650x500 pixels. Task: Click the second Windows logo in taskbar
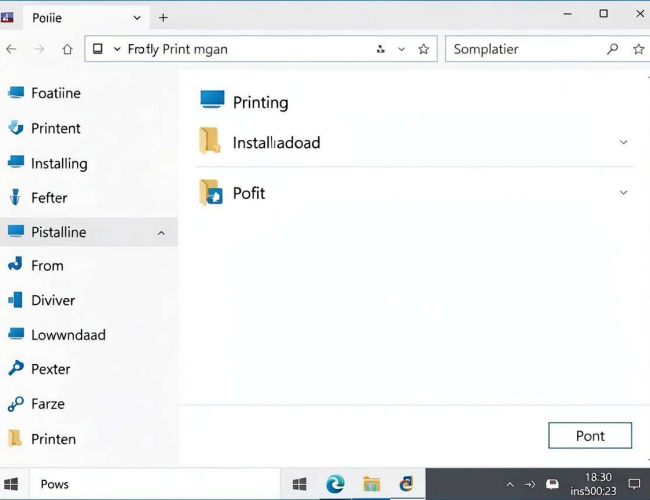tap(299, 484)
